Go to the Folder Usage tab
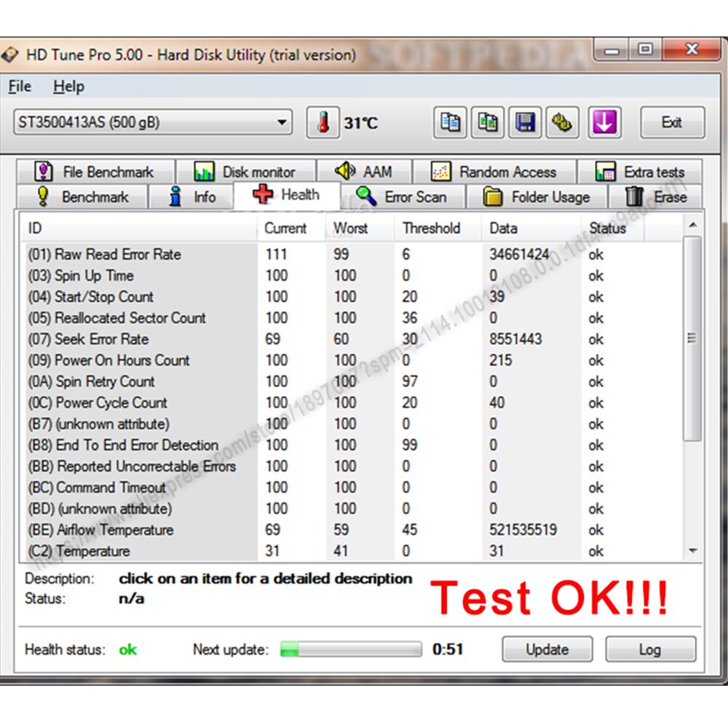Screen dimensions: 728x728 (x=537, y=197)
